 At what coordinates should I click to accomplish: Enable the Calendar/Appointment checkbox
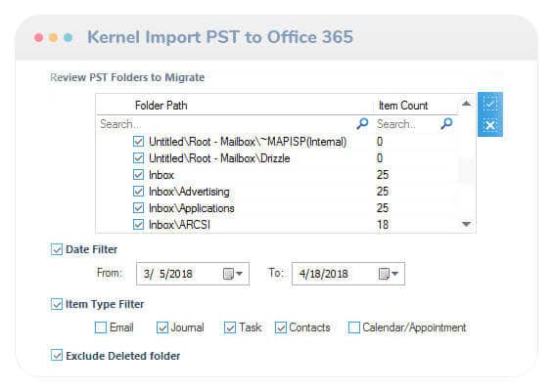coord(354,327)
